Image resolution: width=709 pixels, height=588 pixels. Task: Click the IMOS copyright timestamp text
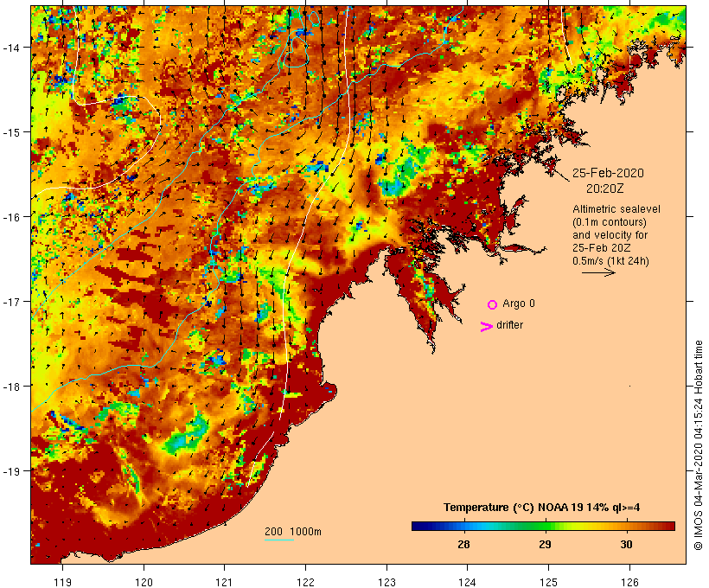(698, 445)
